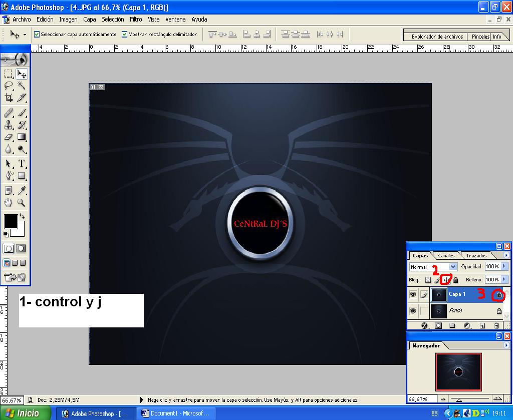Switch to the Canales tab
This screenshot has width=513, height=420.
[446, 256]
